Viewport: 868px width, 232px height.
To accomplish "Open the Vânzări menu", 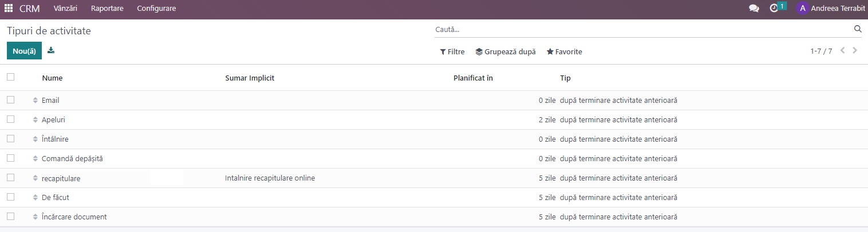I will [x=65, y=9].
